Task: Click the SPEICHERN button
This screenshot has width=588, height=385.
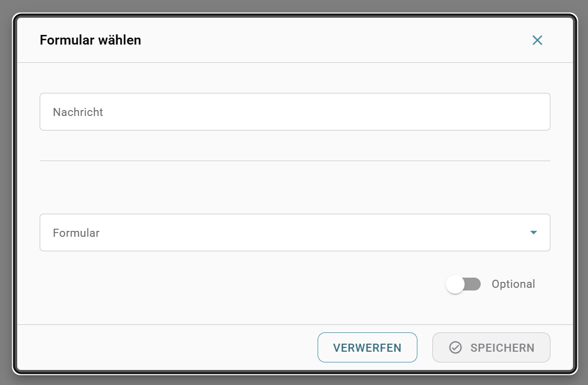Action: (491, 347)
